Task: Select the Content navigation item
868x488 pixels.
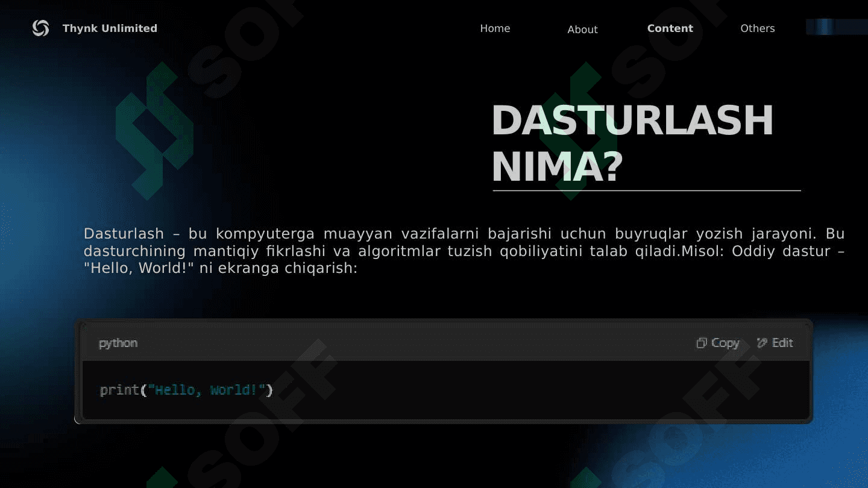Action: pyautogui.click(x=670, y=28)
